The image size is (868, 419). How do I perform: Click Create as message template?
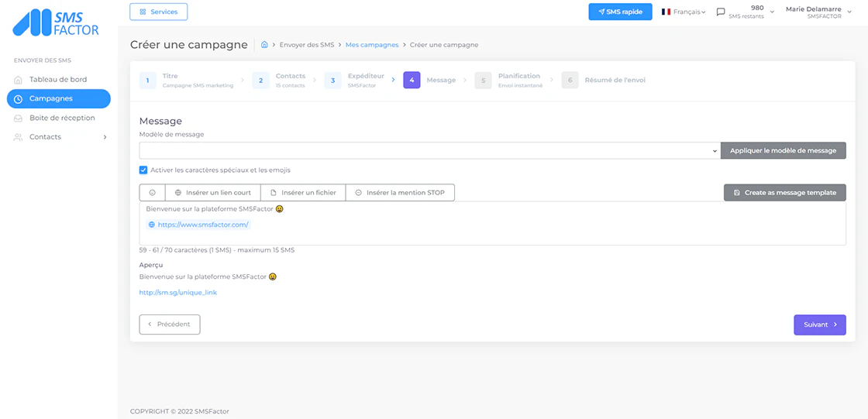[x=785, y=193]
